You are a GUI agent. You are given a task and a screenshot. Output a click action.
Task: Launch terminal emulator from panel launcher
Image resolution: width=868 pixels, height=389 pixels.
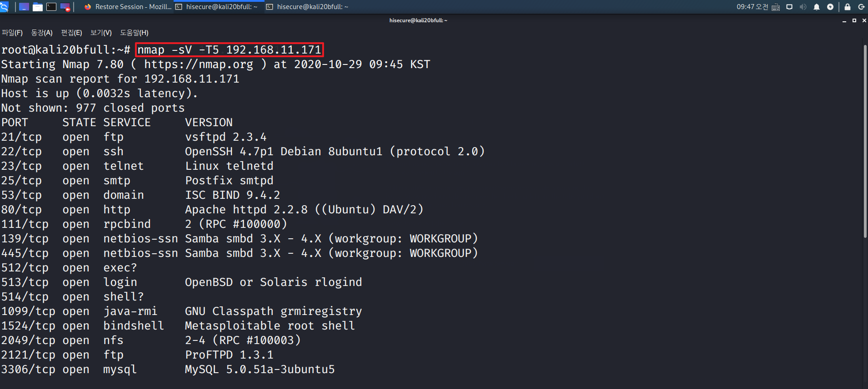tap(51, 7)
